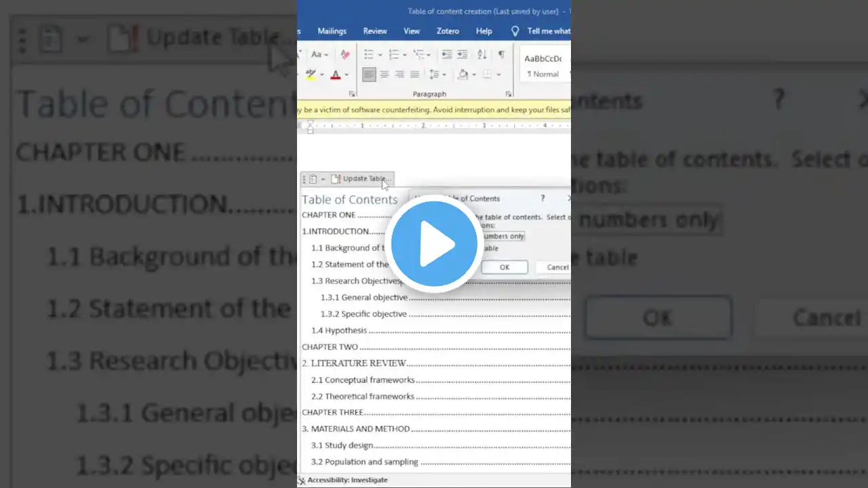
Task: Apply the Normal style from the gallery
Action: tap(545, 65)
